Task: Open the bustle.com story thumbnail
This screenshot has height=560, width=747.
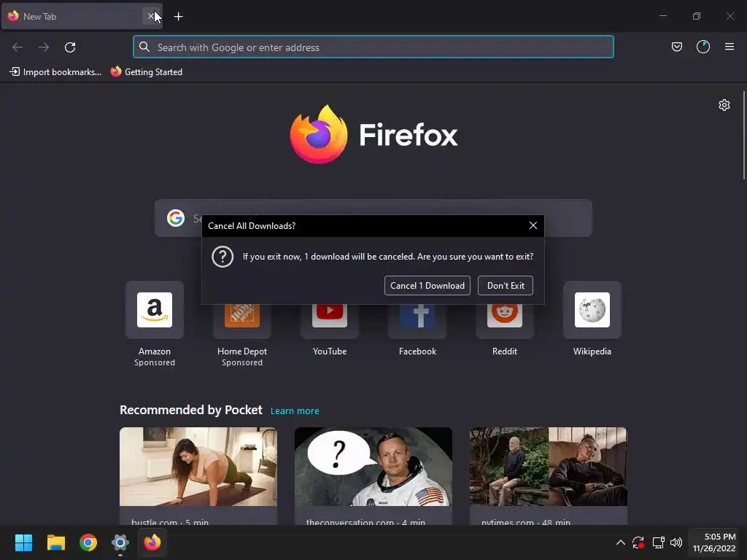Action: tap(198, 467)
